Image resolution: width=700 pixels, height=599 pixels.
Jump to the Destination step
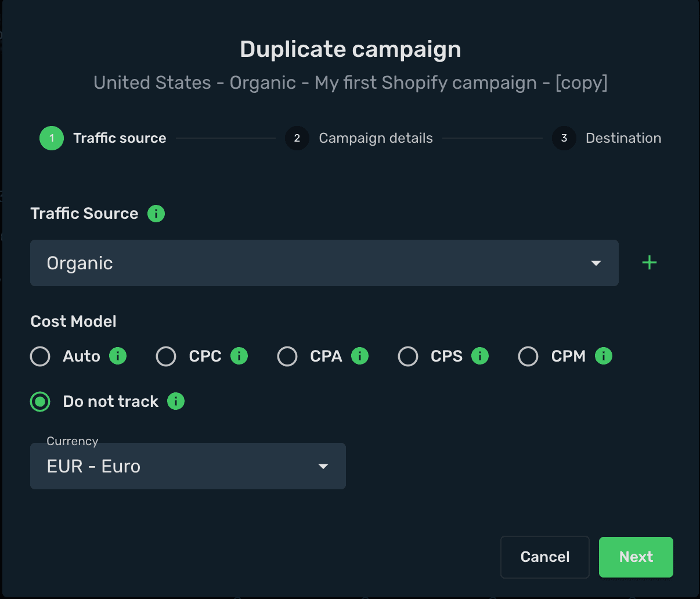(607, 138)
